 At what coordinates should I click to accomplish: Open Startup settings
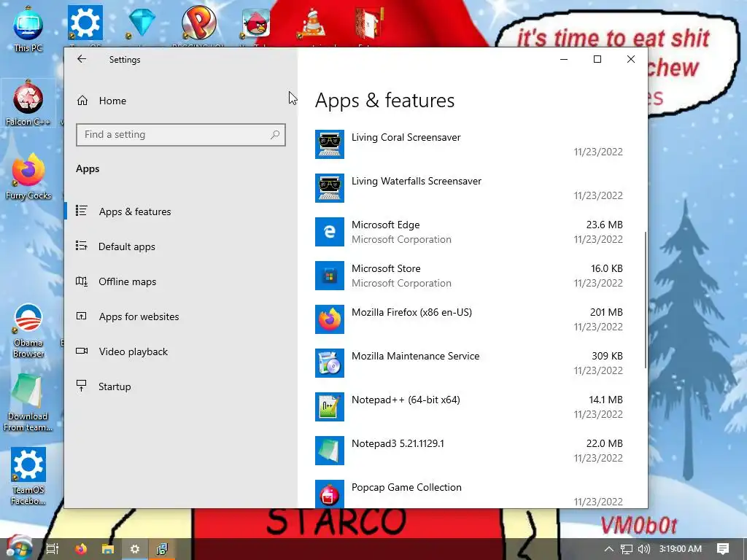coord(115,386)
